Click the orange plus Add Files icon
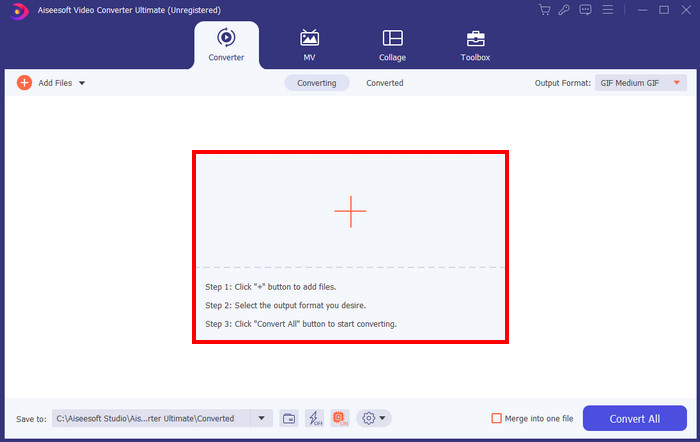Image resolution: width=700 pixels, height=442 pixels. [24, 83]
